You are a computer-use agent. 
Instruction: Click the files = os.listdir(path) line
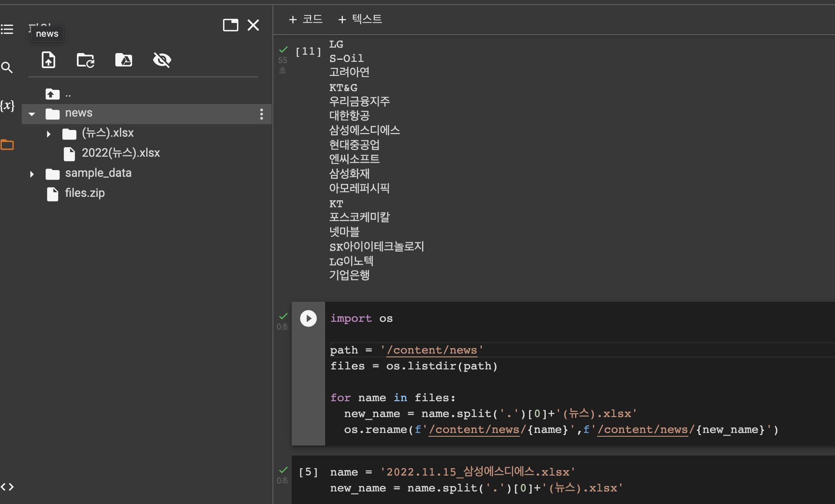[414, 366]
